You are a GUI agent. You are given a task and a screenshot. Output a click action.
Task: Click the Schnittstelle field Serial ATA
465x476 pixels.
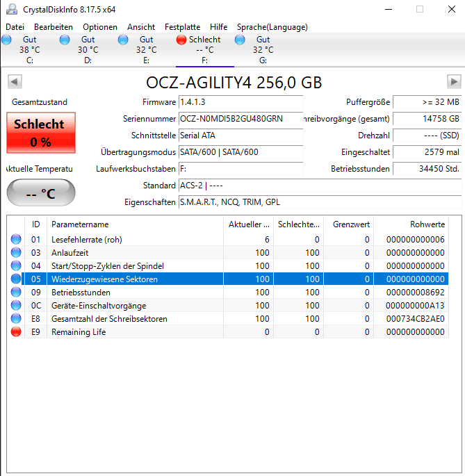click(x=241, y=136)
